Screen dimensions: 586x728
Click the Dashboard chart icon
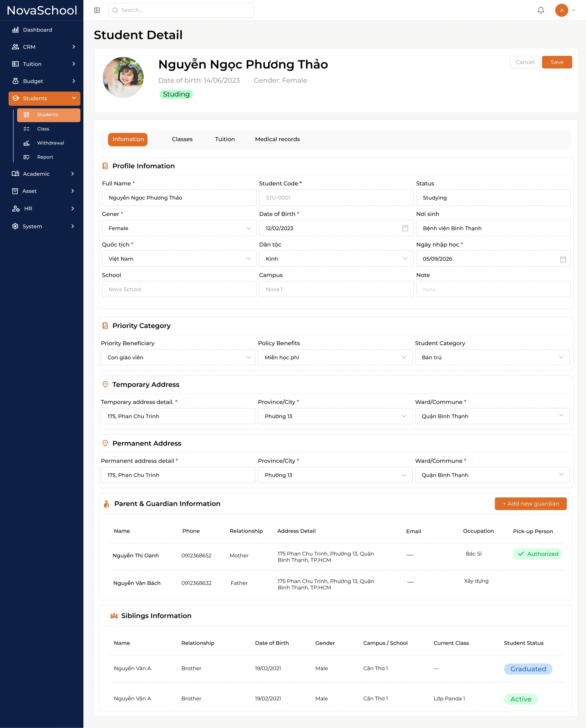coord(16,30)
